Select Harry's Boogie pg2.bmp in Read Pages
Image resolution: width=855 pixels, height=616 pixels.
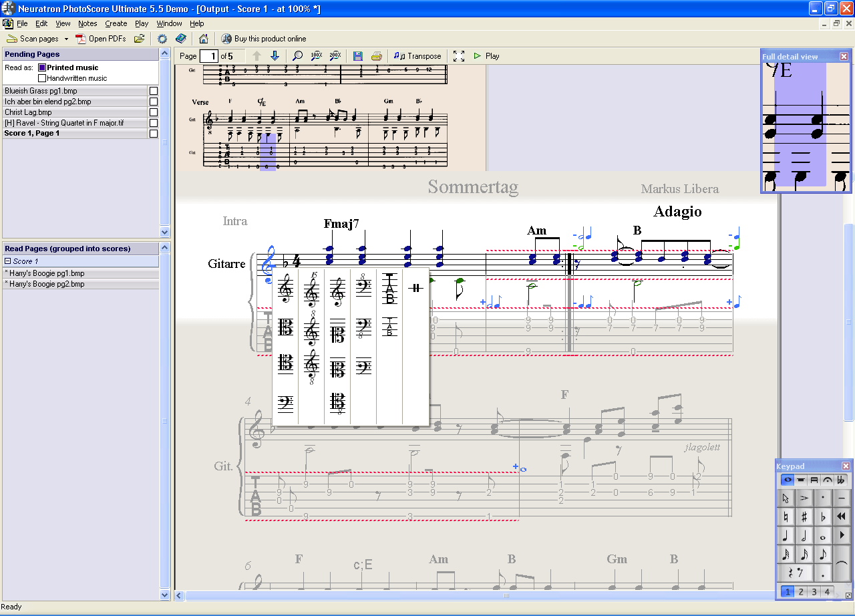tap(81, 284)
